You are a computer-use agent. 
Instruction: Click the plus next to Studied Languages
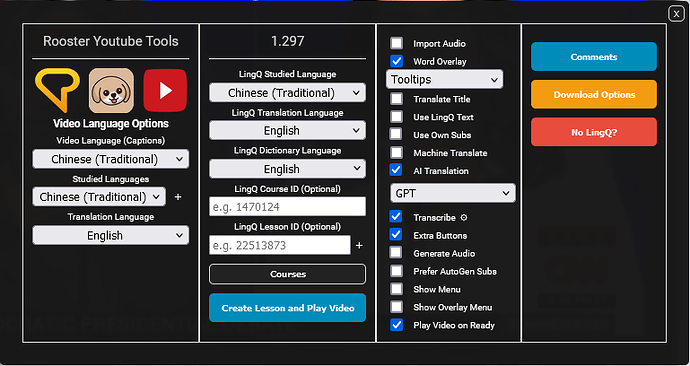click(178, 197)
